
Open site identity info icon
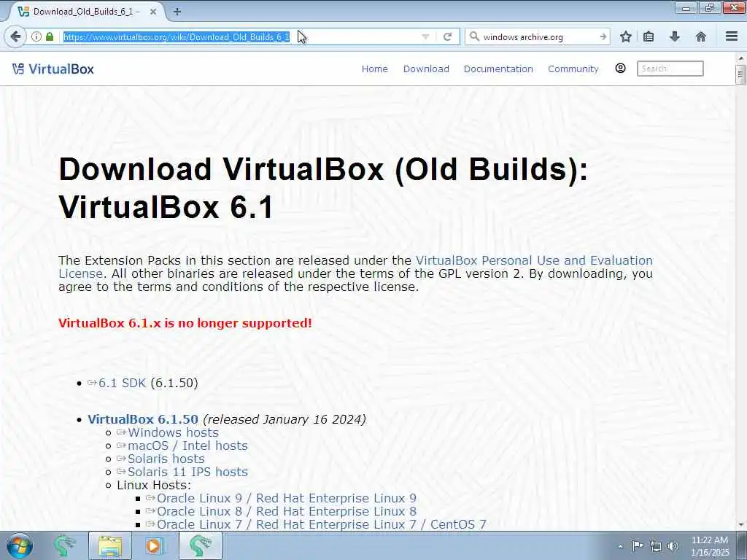36,36
